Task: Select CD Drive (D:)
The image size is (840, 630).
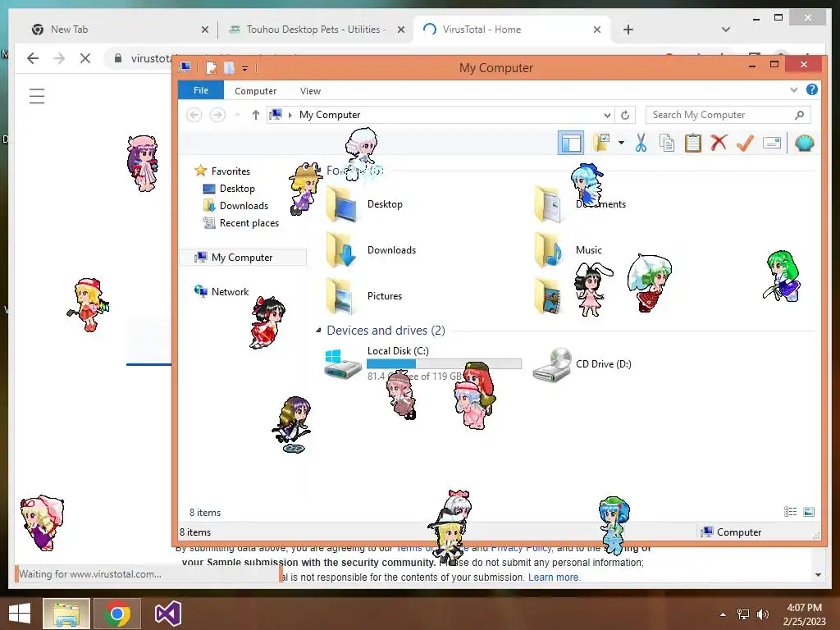Action: 582,363
